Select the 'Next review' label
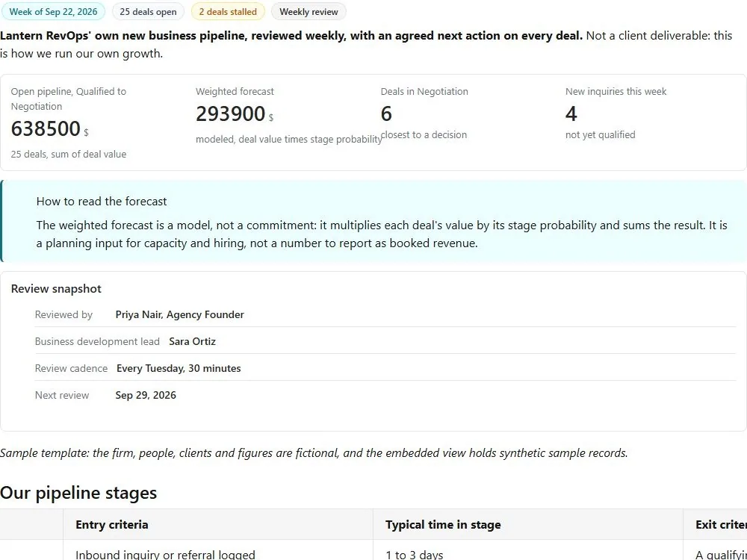Viewport: 747px width, 560px height. click(x=62, y=395)
